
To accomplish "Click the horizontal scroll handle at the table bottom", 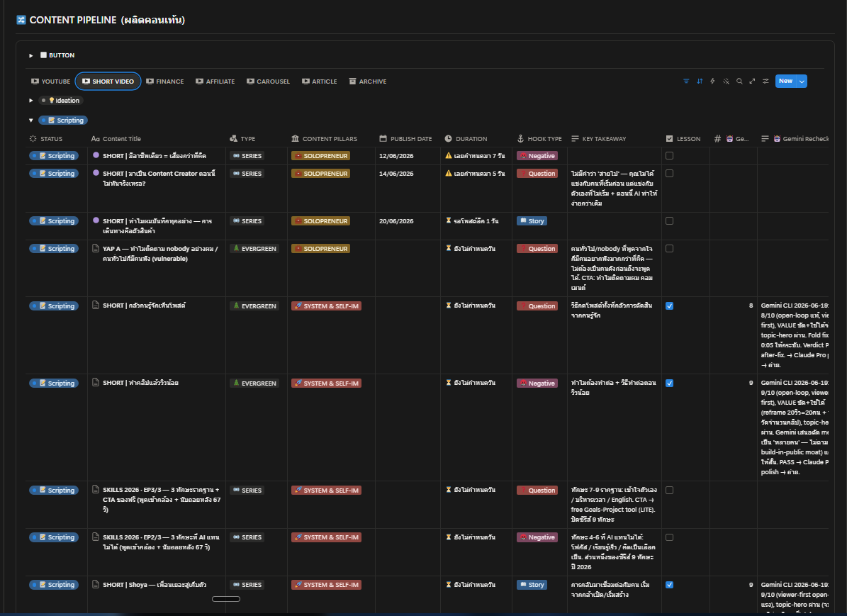I will coord(226,599).
